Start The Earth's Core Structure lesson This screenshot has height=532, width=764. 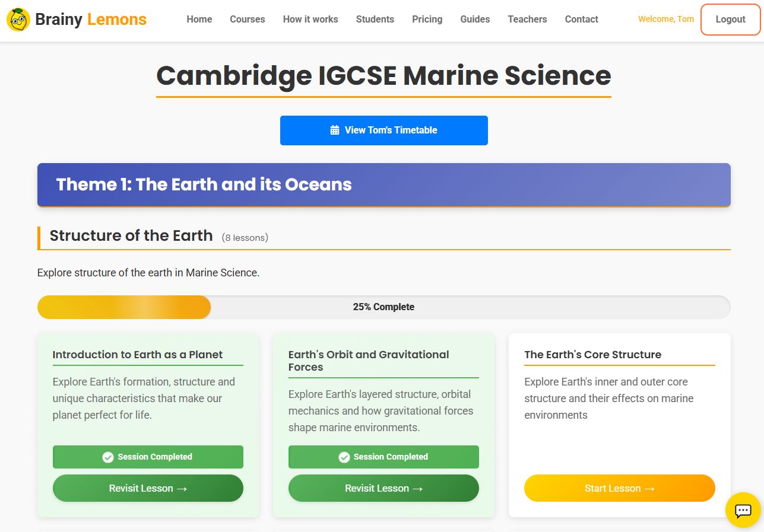tap(619, 488)
